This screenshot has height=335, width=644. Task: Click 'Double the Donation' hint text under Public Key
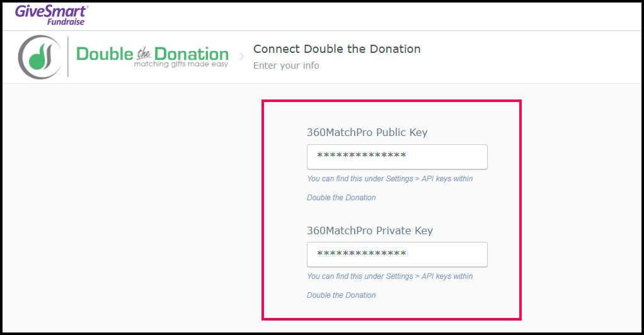point(341,198)
